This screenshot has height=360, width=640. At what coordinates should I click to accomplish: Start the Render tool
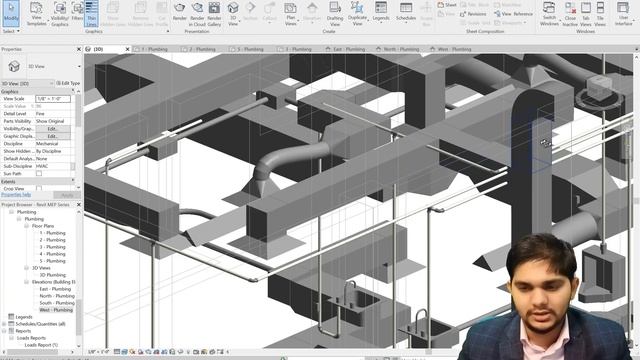coord(180,12)
